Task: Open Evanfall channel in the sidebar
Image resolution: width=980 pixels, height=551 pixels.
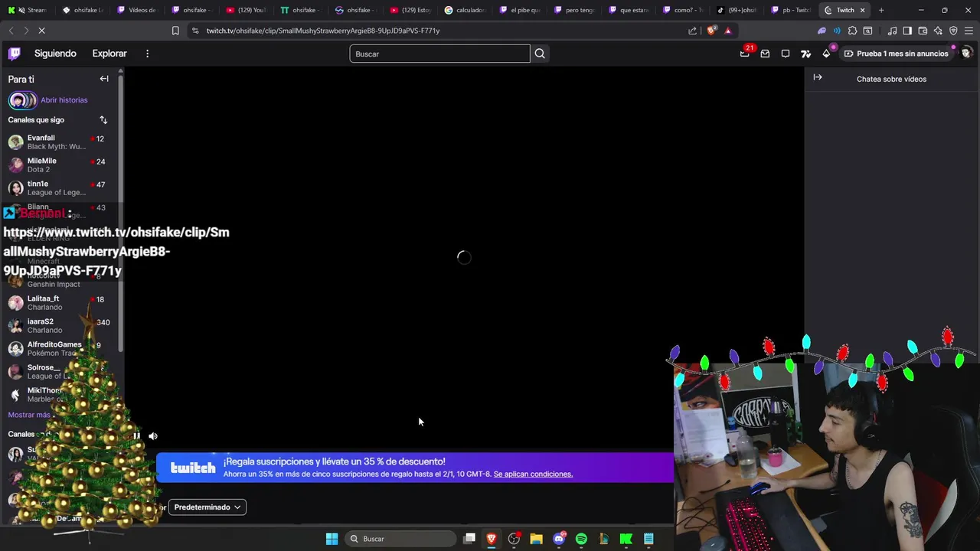Action: pyautogui.click(x=60, y=142)
